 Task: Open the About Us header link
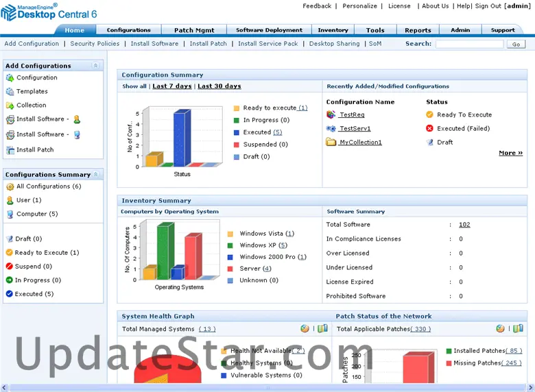tap(436, 5)
